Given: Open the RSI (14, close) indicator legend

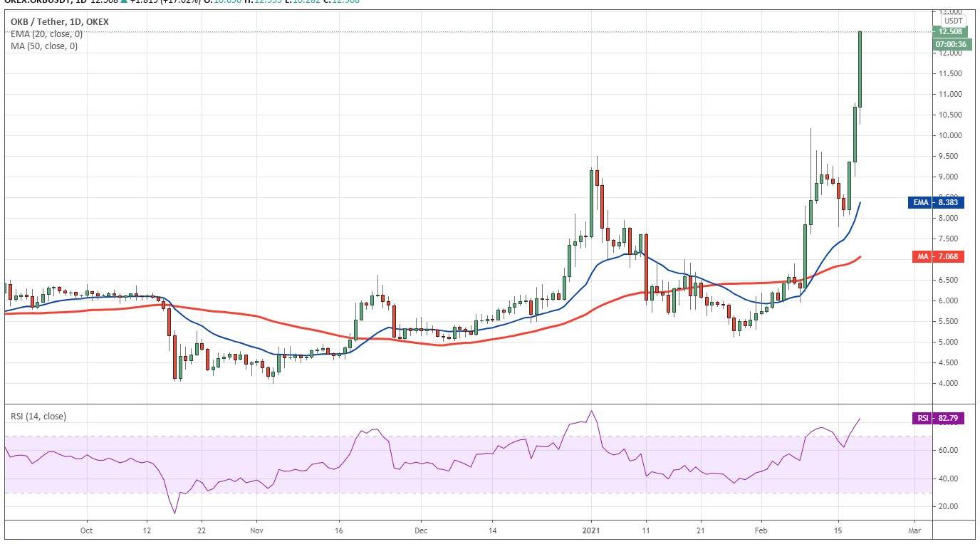Looking at the screenshot, I should pyautogui.click(x=38, y=416).
